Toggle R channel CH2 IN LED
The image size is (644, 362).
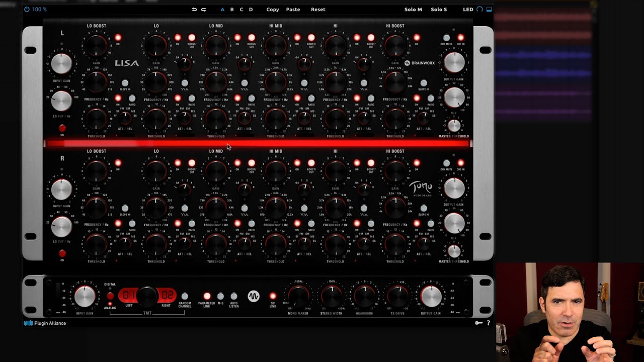pyautogui.click(x=460, y=163)
